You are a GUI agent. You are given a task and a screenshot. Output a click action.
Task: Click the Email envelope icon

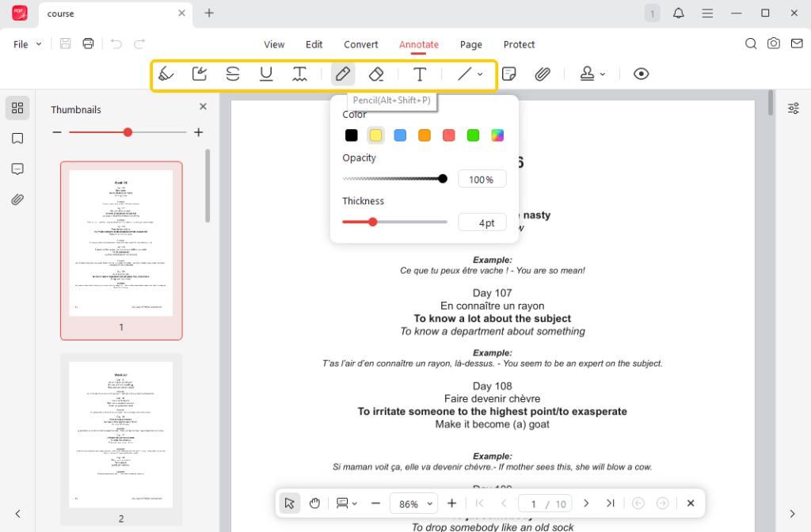797,44
